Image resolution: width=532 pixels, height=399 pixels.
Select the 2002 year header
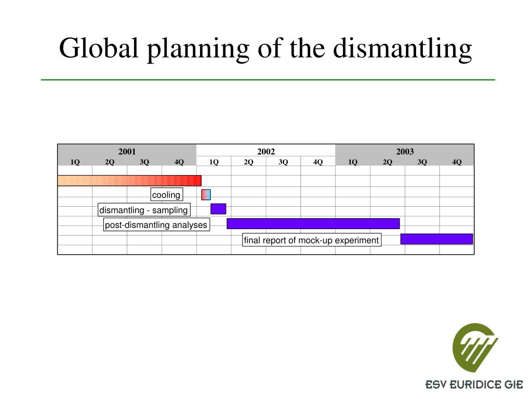coord(265,151)
